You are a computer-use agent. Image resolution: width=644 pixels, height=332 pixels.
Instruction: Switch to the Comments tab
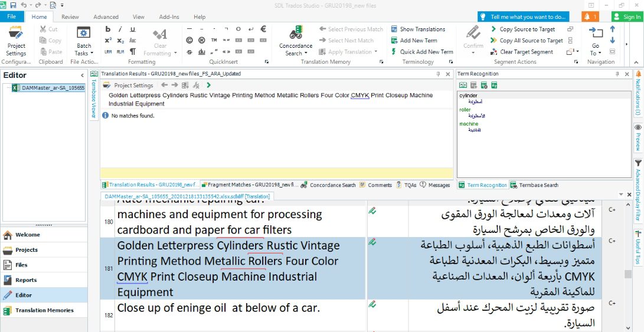pos(375,185)
